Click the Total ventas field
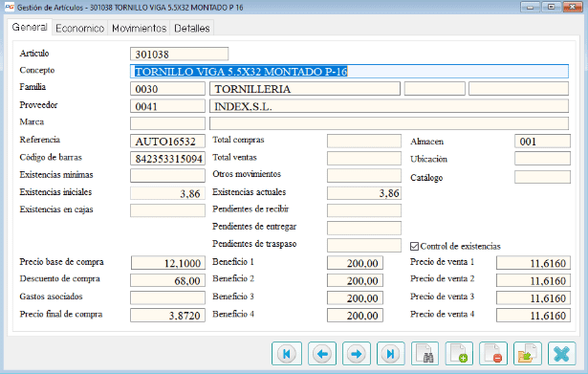588x374 pixels. coord(364,158)
